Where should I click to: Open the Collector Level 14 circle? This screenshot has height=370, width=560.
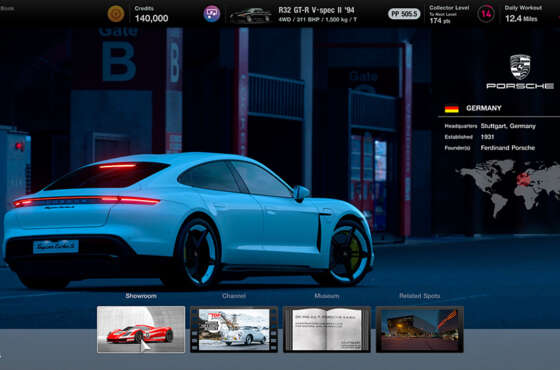coord(486,14)
